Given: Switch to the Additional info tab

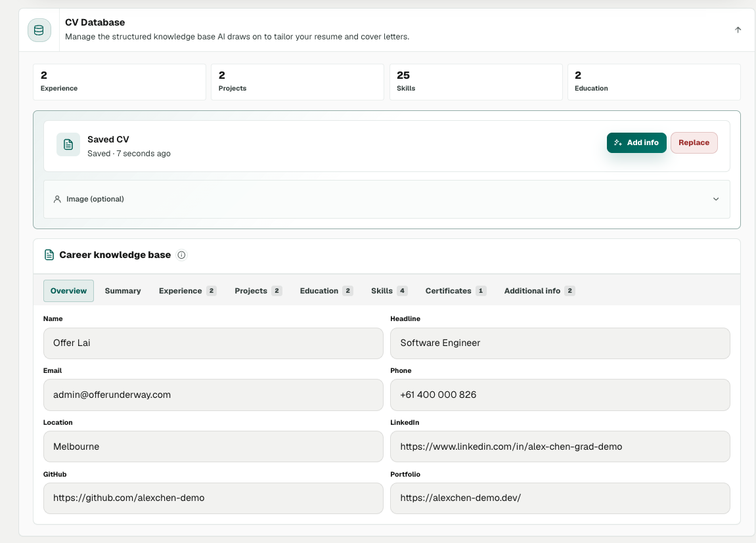Looking at the screenshot, I should pos(539,291).
